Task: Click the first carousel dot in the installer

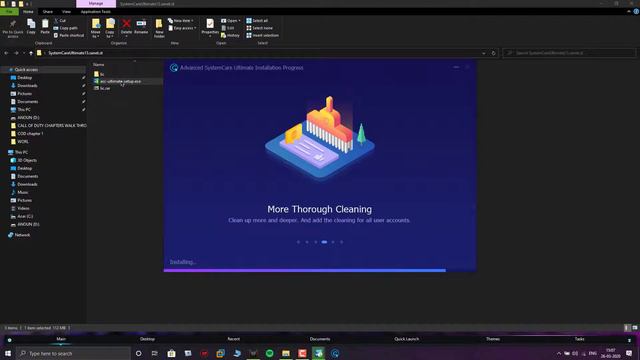Action: (x=298, y=242)
